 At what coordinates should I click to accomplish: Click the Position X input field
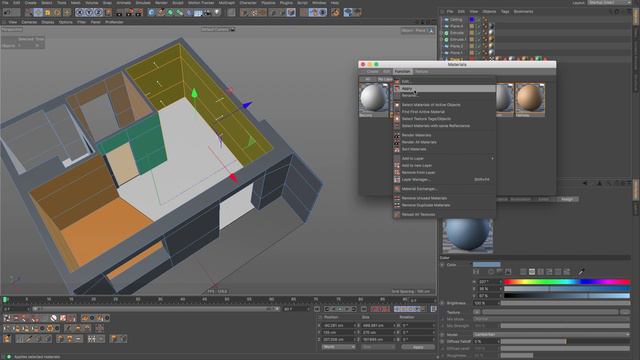337,326
